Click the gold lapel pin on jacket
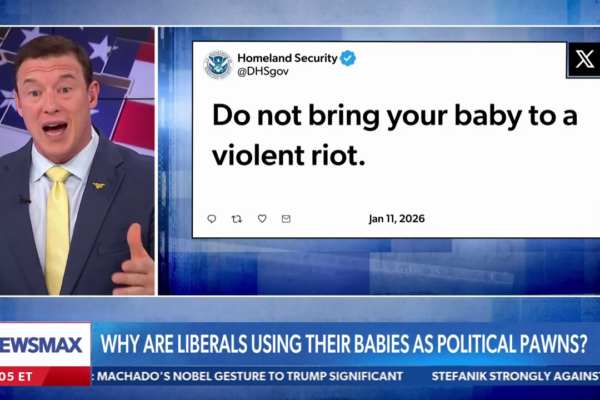Screen dimensions: 600x400 pos(99,185)
